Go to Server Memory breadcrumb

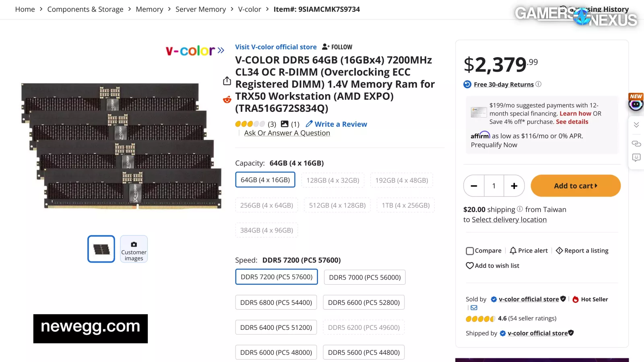click(x=200, y=9)
